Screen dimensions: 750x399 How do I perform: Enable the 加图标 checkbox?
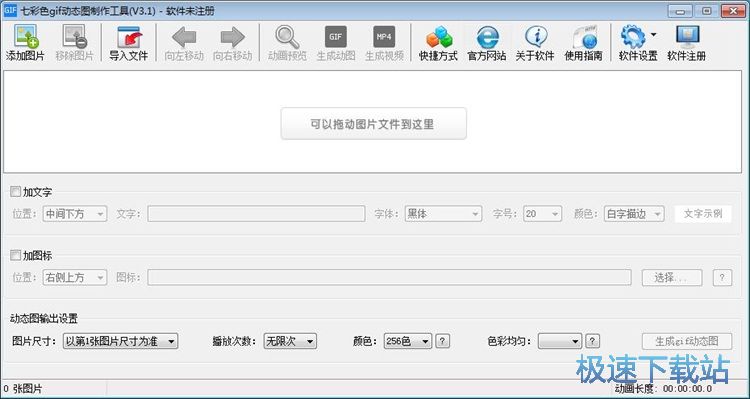[15, 255]
